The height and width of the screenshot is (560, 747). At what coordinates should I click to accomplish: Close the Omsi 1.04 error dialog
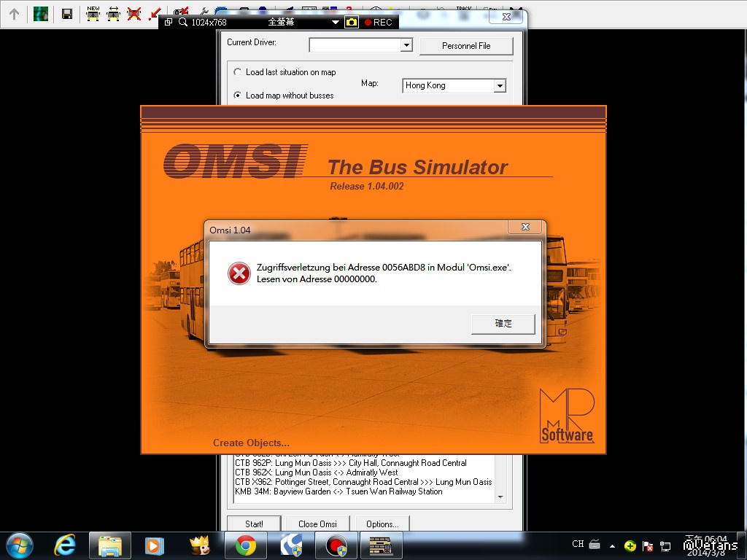pos(525,227)
